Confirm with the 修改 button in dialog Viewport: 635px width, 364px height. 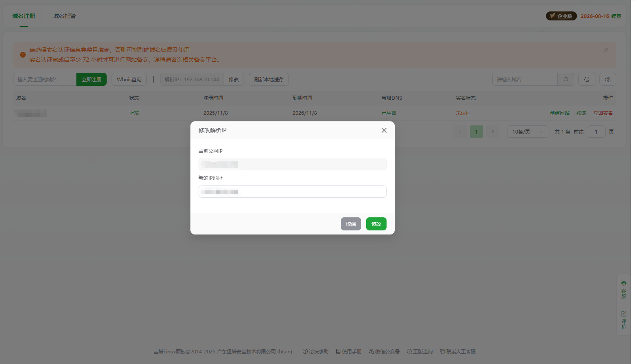tap(376, 224)
